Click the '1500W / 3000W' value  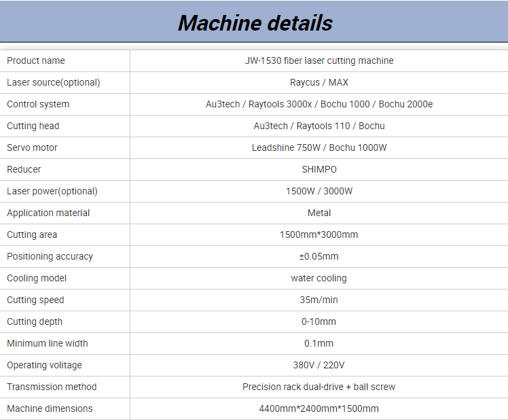[x=319, y=191]
